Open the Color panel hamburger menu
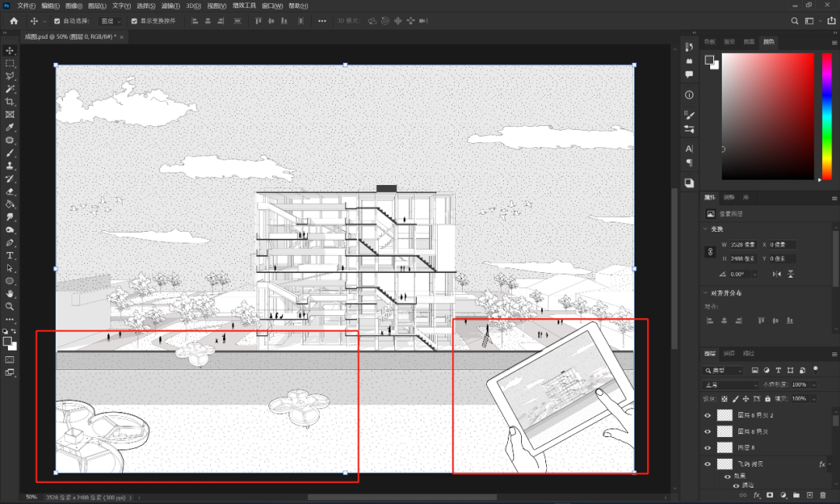Viewport: 840px width, 504px height. [x=834, y=42]
